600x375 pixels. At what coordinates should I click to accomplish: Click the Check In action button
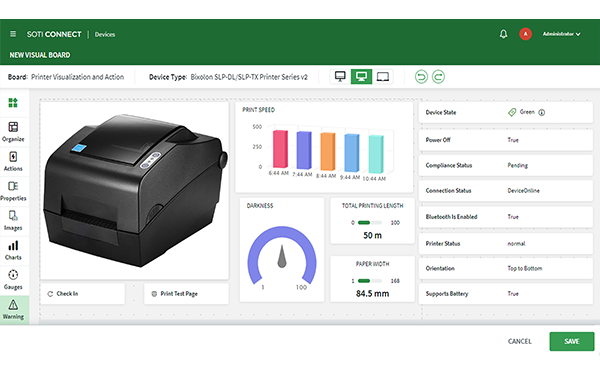coord(83,294)
